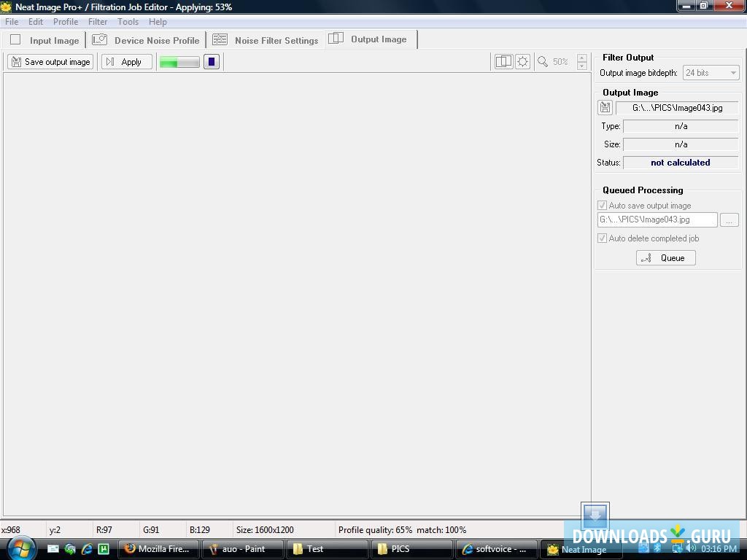Image resolution: width=747 pixels, height=560 pixels.
Task: Click the Device Noise Profile tab icon
Action: tap(99, 39)
